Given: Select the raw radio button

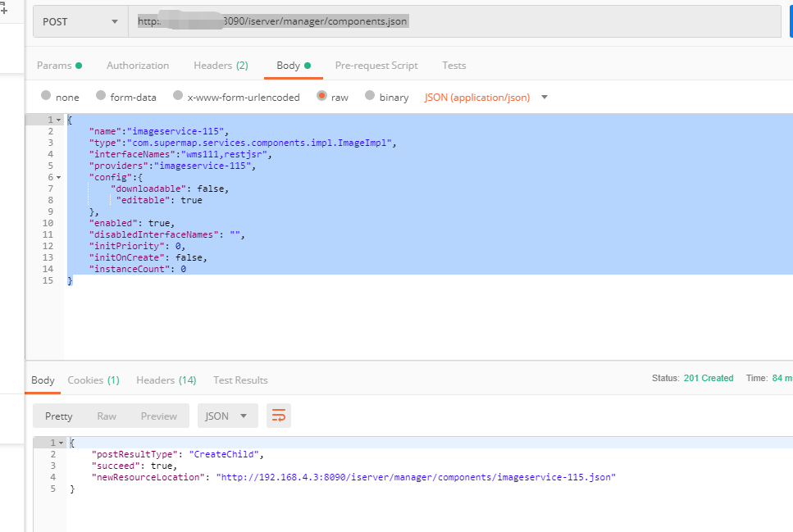Looking at the screenshot, I should tap(321, 95).
